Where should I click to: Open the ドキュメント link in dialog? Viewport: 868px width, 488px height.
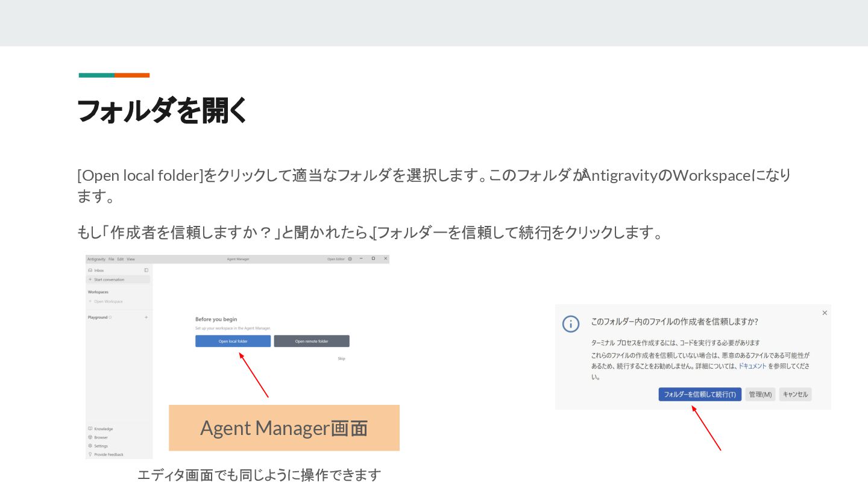(752, 366)
